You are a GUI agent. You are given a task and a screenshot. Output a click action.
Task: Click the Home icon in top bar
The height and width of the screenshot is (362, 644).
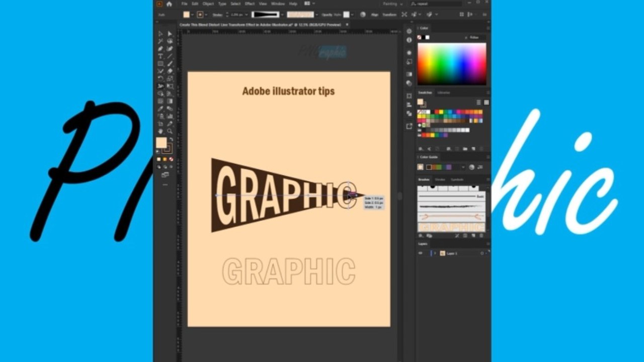point(170,4)
